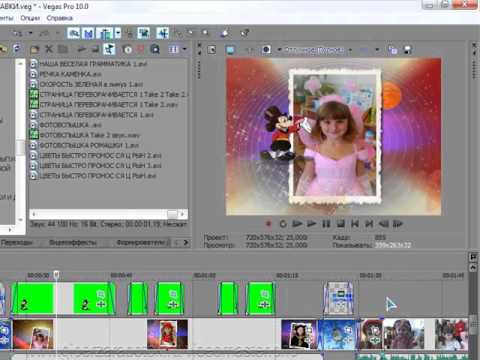Open the Опции menu
The image size is (480, 360).
[30, 18]
